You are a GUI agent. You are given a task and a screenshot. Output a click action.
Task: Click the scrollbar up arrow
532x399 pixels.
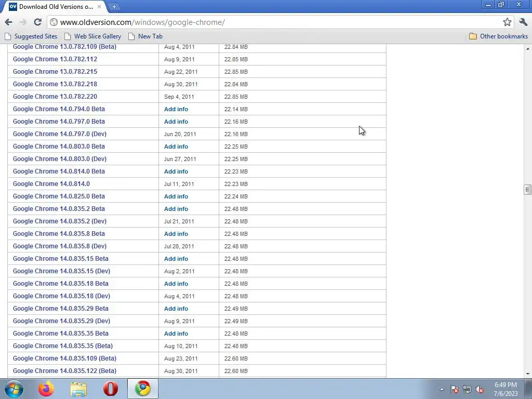point(528,48)
